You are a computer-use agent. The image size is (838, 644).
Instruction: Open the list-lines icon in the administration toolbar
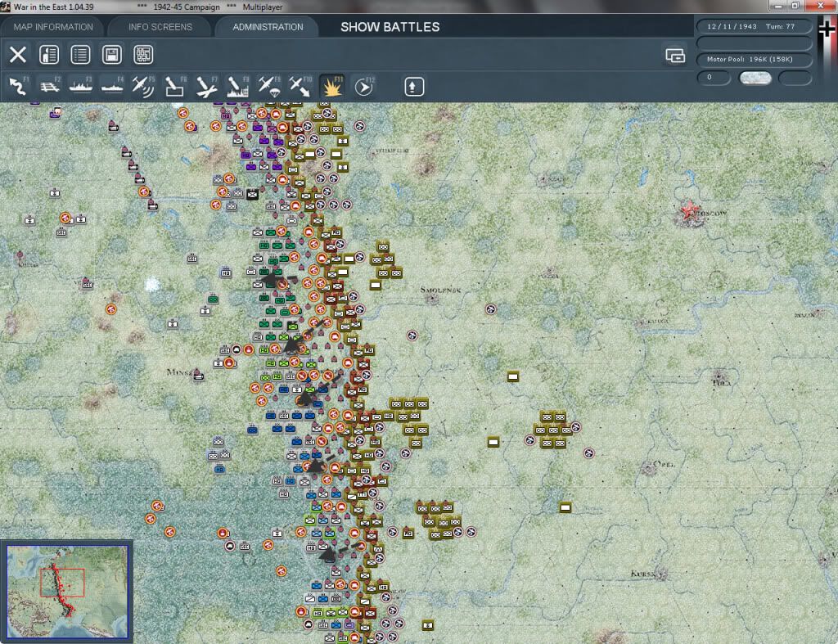click(x=80, y=55)
